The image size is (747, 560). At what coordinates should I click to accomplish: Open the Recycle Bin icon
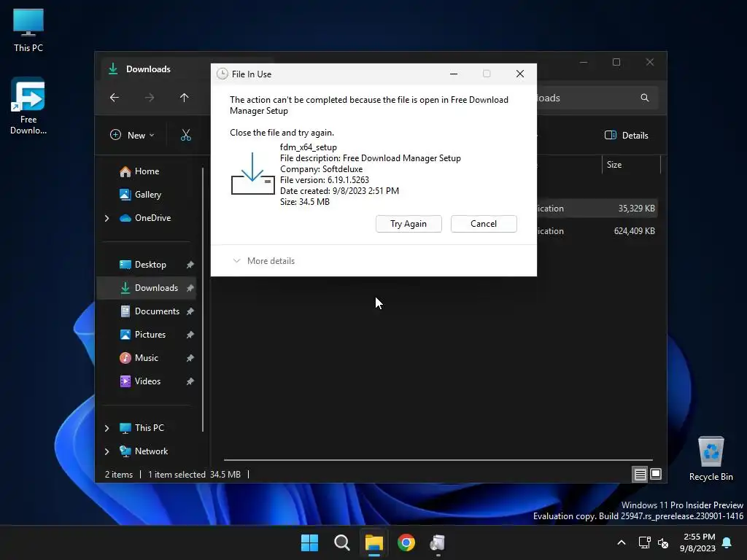pos(711,459)
